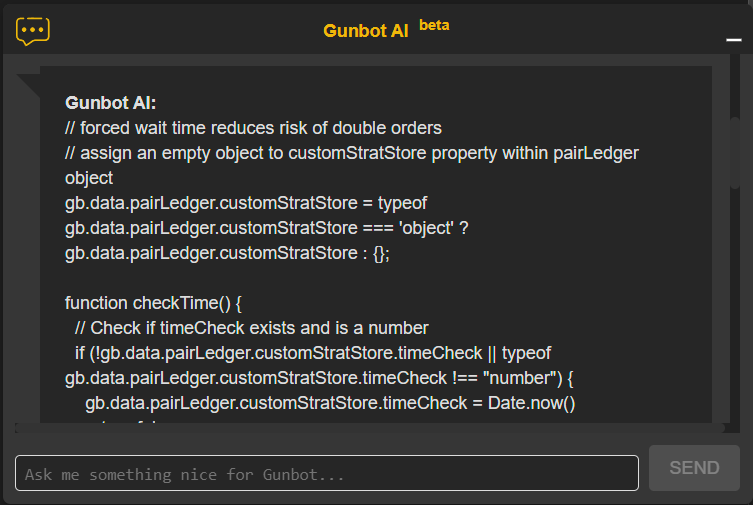The image size is (753, 505).
Task: Click the vertical scrollbar thumb in chat
Action: click(735, 153)
